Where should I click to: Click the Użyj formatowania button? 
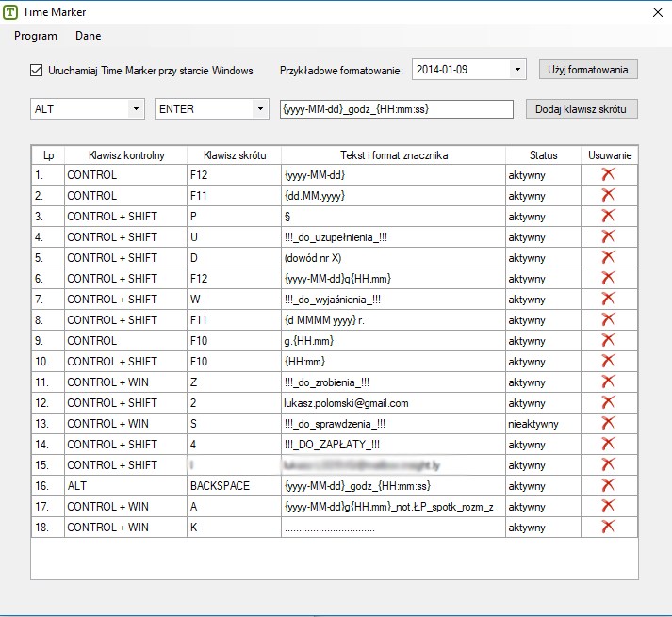[588, 70]
